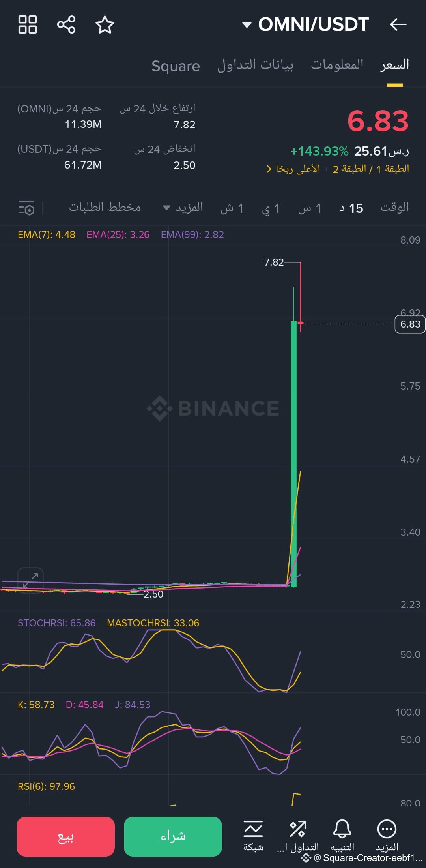The height and width of the screenshot is (868, 426).
Task: Tap the tall green candlestick
Action: [x=293, y=454]
